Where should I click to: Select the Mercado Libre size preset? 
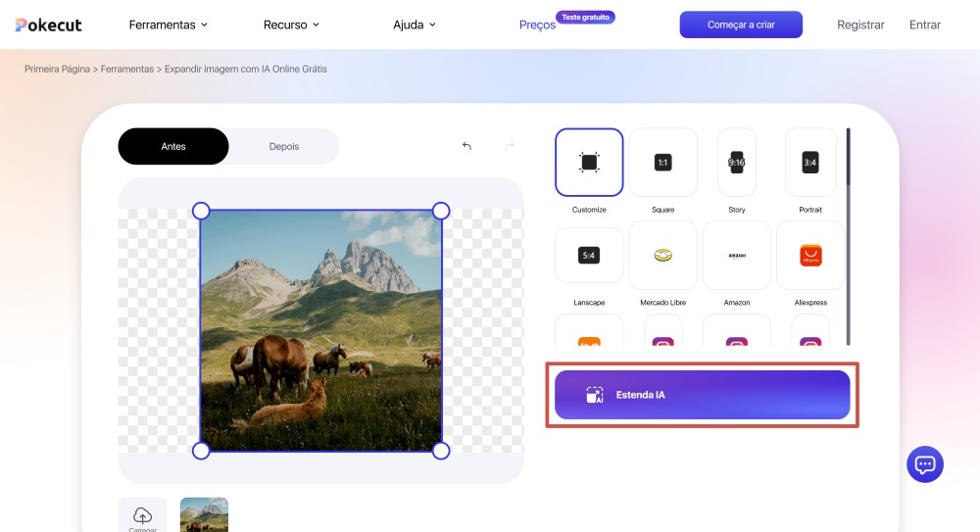[x=662, y=255]
